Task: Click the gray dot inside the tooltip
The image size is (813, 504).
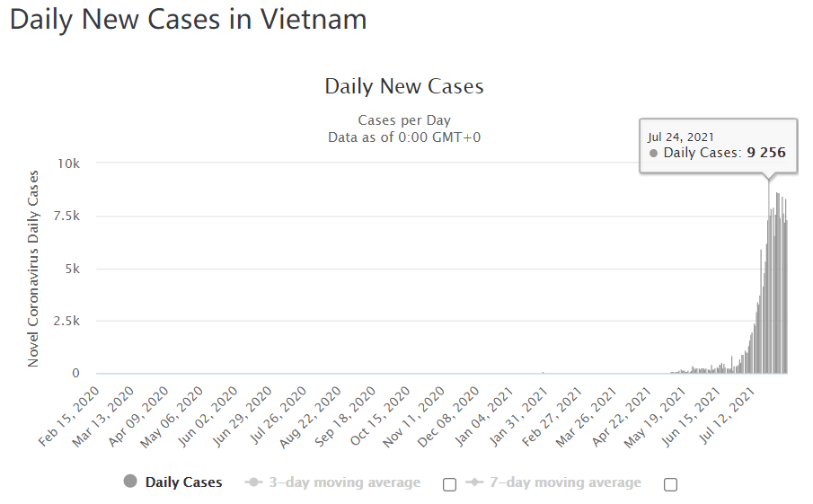Action: [653, 154]
